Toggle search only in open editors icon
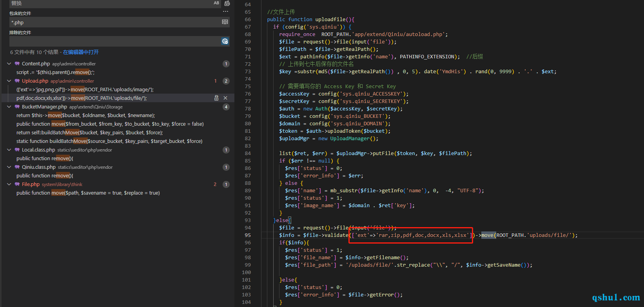Screen dimensions: 644x307 [x=225, y=22]
